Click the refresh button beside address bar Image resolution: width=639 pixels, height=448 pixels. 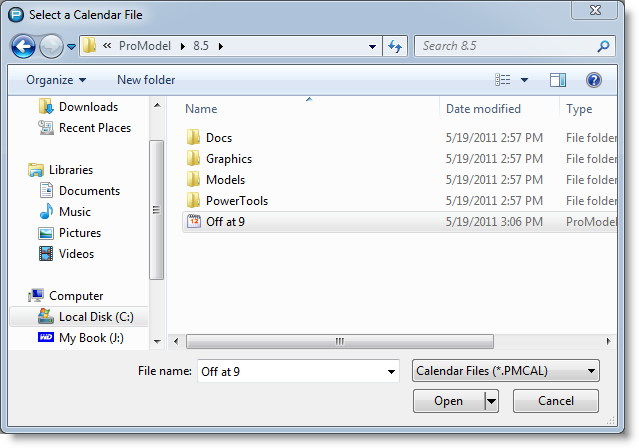395,46
